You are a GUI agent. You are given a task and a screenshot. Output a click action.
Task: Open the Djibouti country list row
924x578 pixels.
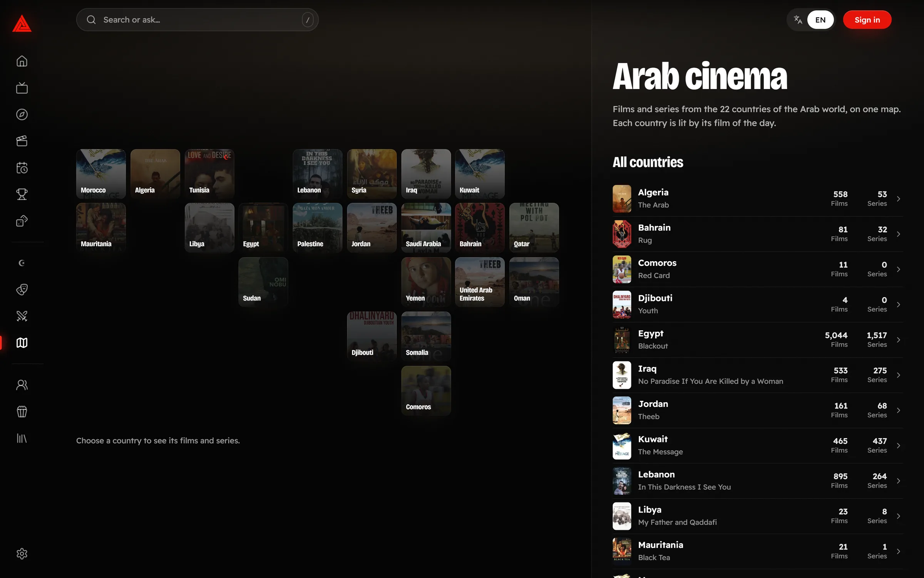click(758, 305)
